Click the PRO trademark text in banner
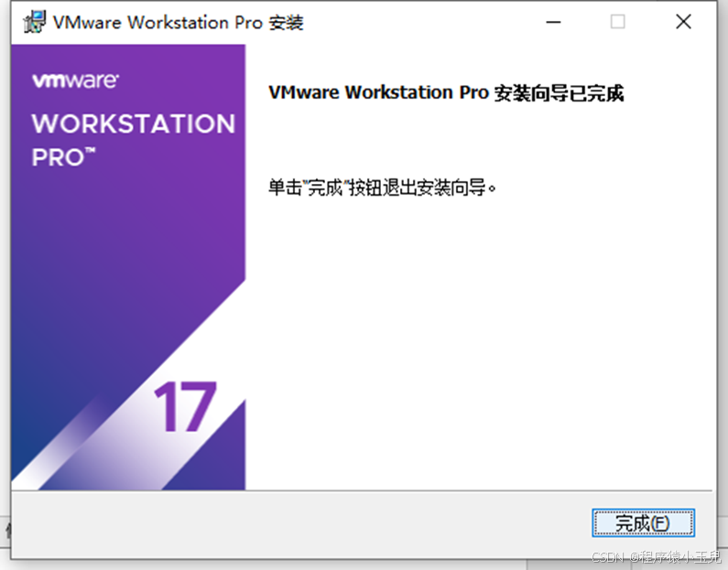Image resolution: width=728 pixels, height=570 pixels. click(x=63, y=157)
